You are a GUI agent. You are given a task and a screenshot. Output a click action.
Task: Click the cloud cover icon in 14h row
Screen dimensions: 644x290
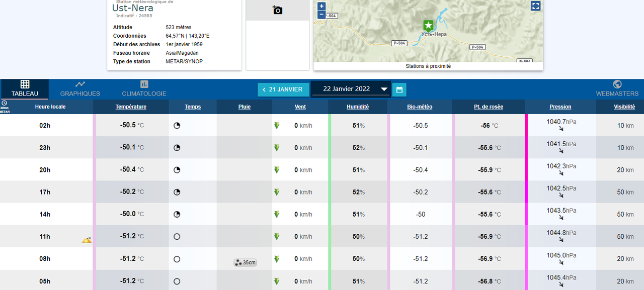[x=177, y=214]
